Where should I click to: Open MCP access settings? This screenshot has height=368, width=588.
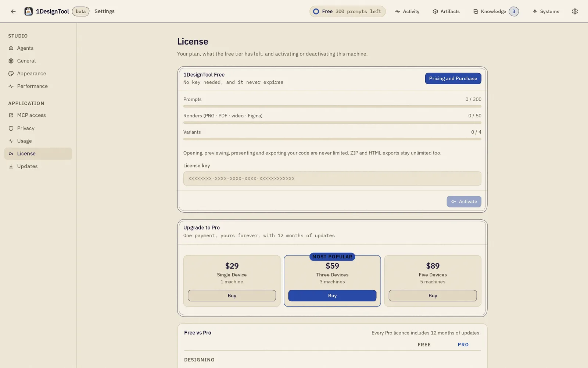pos(38,115)
